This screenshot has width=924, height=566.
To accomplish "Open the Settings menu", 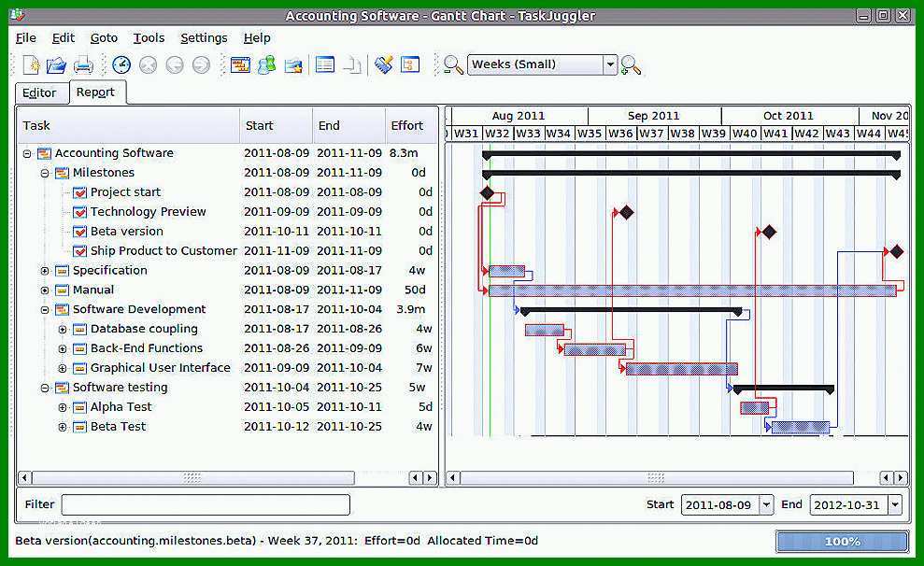I will tap(204, 37).
